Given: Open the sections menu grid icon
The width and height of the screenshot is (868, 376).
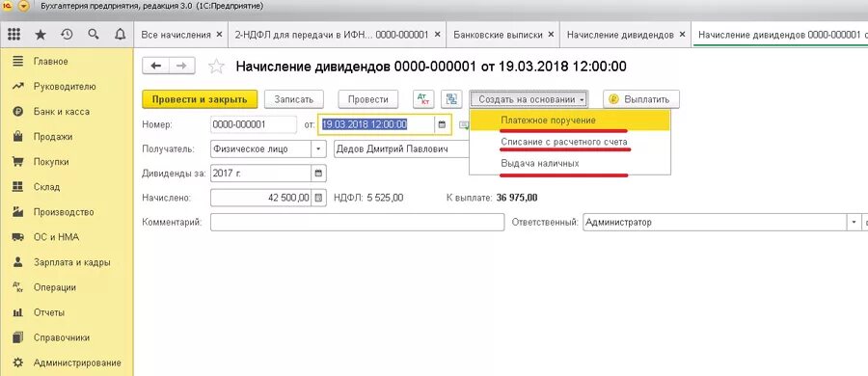Looking at the screenshot, I should coord(14,35).
